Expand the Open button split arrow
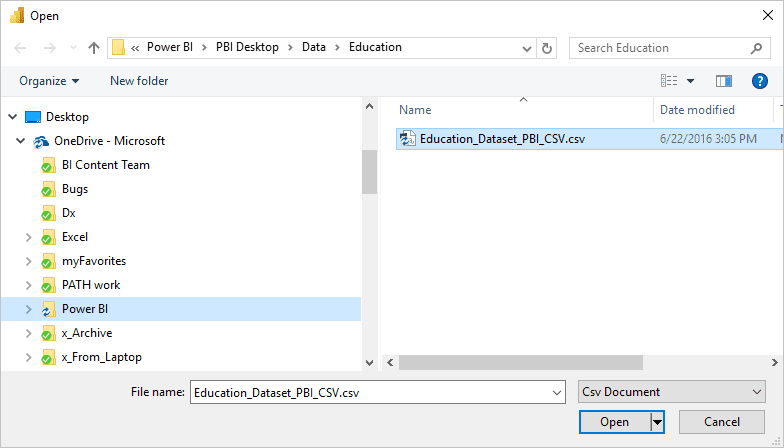Viewport: 784px width, 448px height. click(658, 422)
